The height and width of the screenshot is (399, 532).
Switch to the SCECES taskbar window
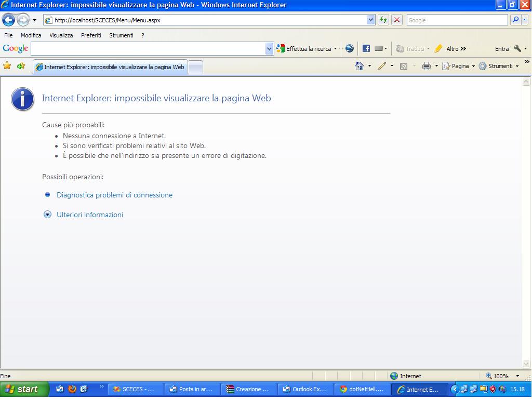(136, 389)
